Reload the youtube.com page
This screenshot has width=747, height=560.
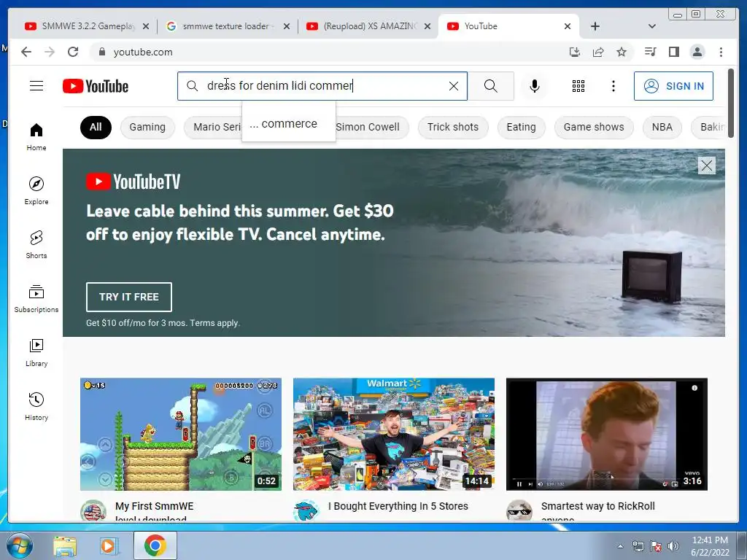(73, 52)
